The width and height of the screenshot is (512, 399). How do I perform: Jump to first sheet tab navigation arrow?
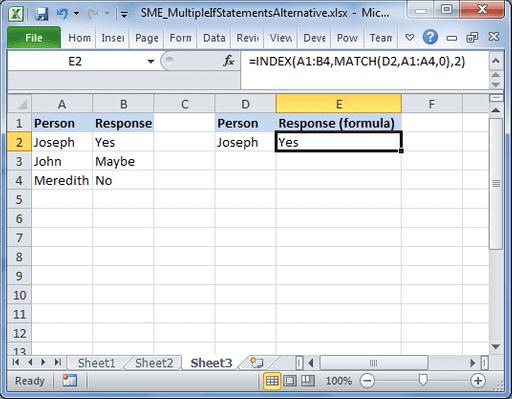pyautogui.click(x=16, y=362)
